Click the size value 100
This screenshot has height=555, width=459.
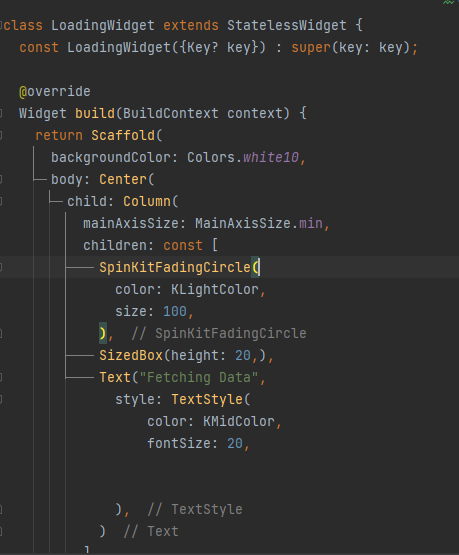point(175,311)
